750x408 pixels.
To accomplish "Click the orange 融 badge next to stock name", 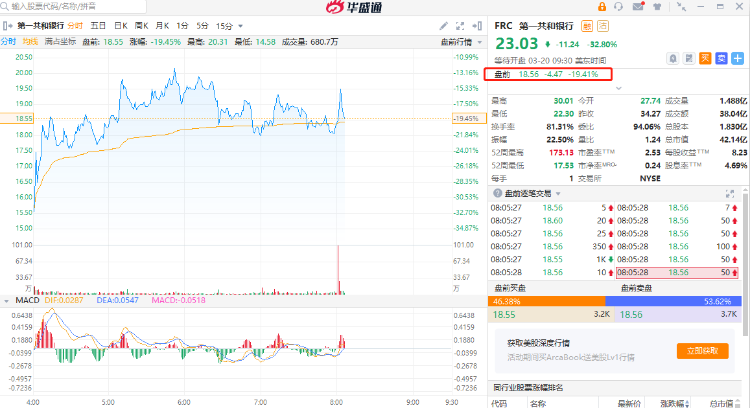I will coord(586,26).
